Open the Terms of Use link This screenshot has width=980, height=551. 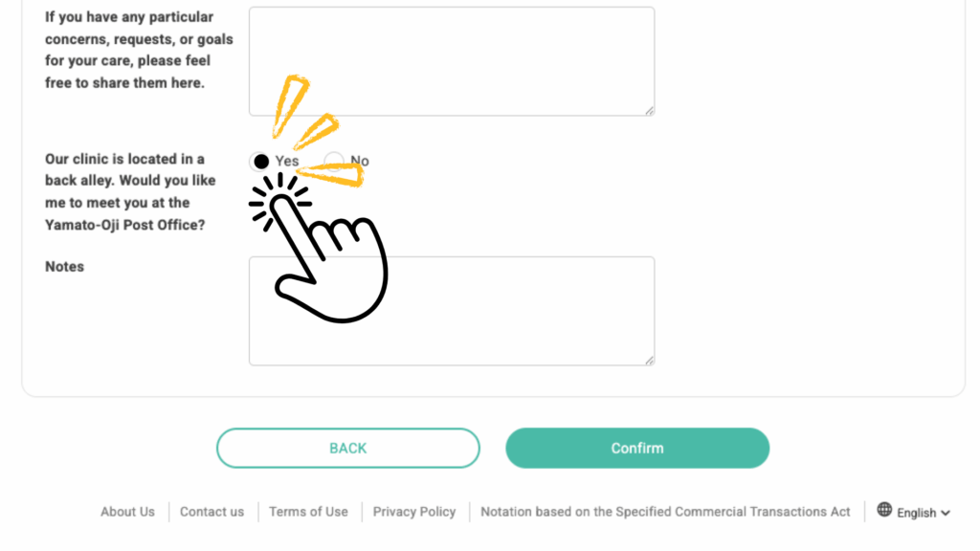coord(309,512)
